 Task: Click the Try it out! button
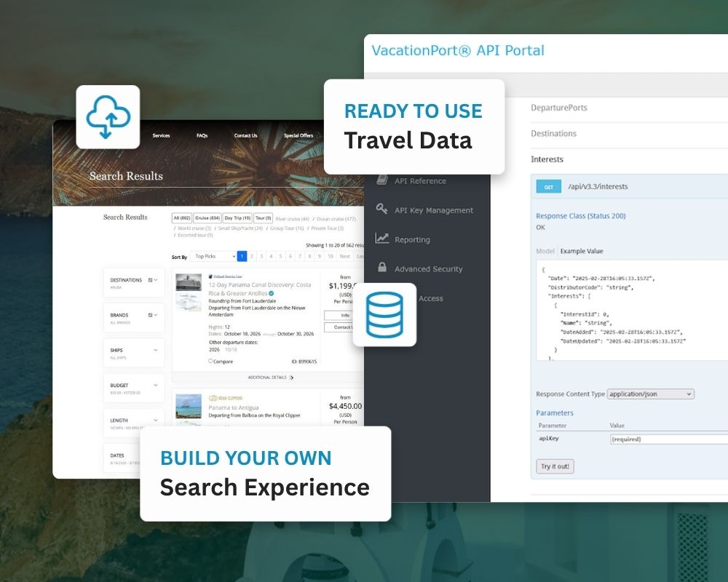(x=555, y=466)
